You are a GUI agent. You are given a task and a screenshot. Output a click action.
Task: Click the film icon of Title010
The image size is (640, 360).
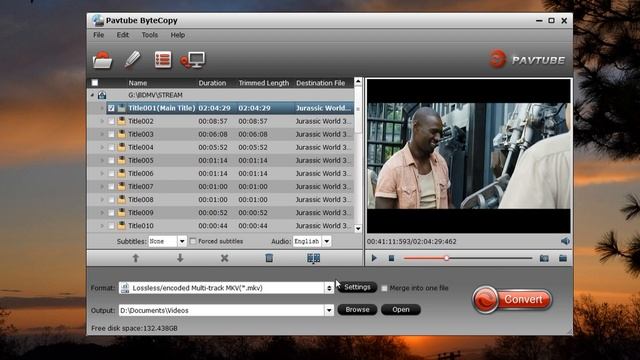pos(121,226)
